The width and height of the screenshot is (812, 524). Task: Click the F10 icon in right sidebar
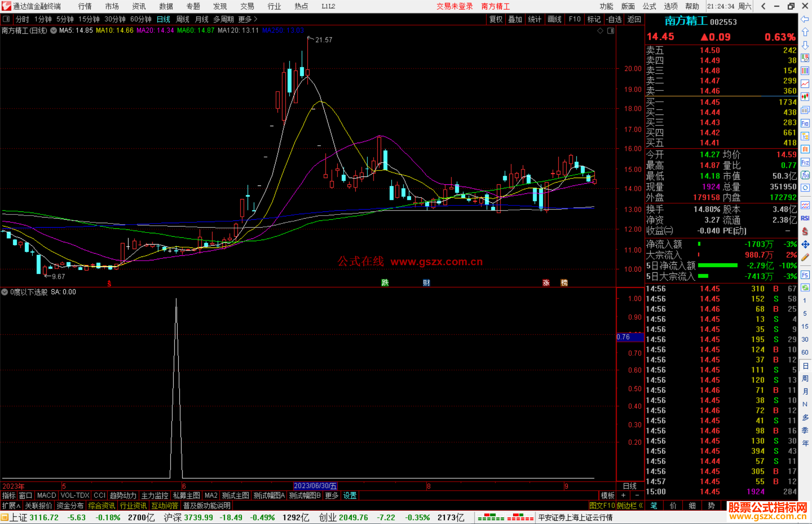805,123
